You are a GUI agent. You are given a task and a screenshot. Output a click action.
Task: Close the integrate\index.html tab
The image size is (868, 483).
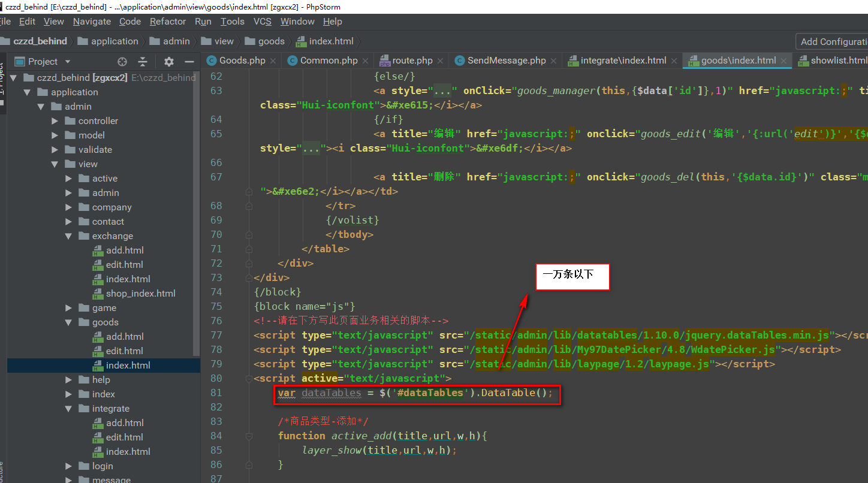point(674,61)
